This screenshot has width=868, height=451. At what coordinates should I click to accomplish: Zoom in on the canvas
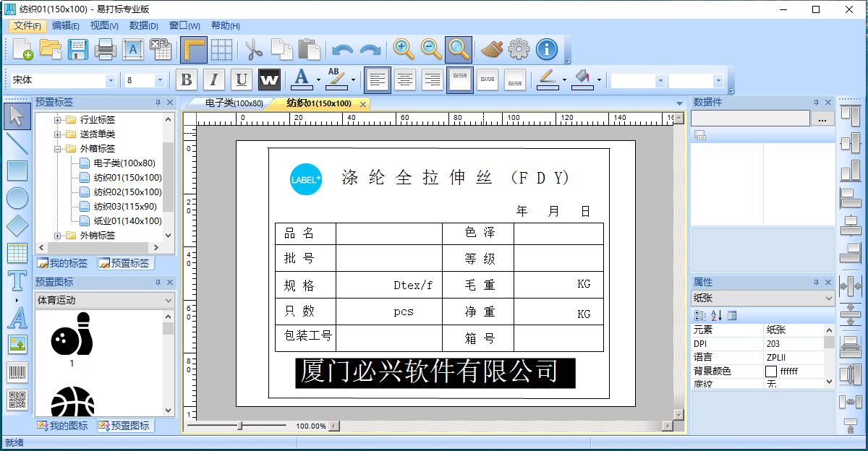click(x=404, y=49)
